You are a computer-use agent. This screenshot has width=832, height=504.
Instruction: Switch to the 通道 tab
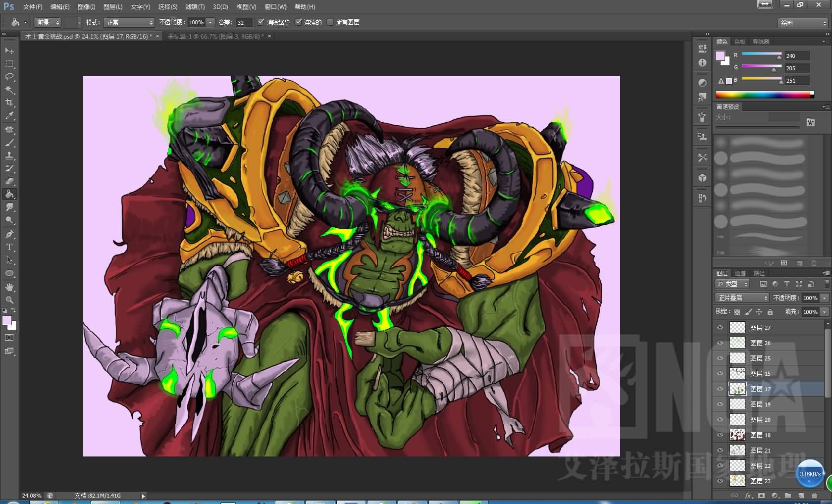pos(740,273)
